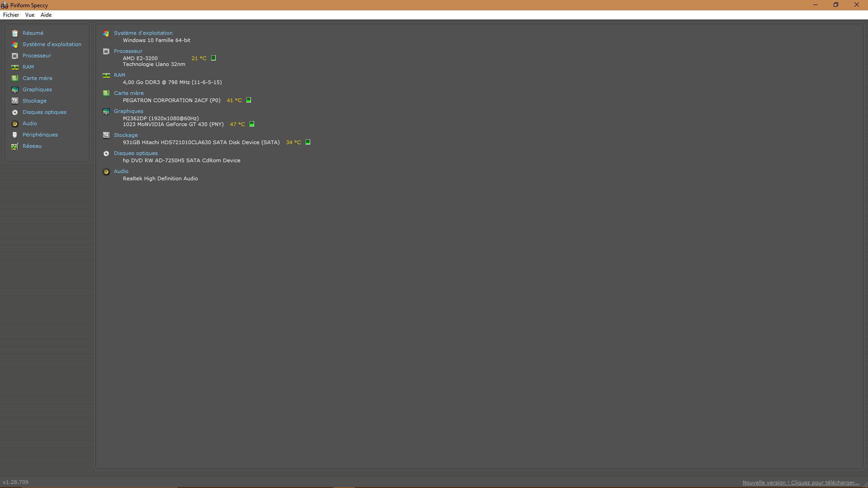Click the Système d'exploitation heading link in summary

click(143, 33)
